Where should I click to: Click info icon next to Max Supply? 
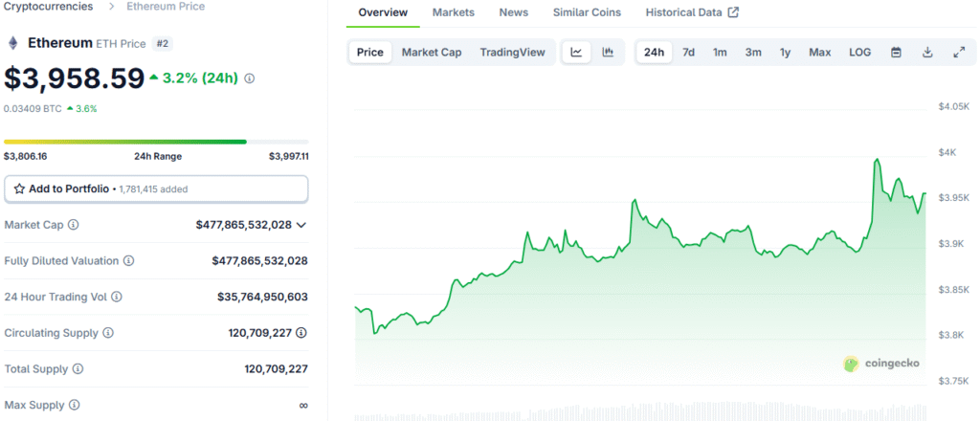(75, 406)
